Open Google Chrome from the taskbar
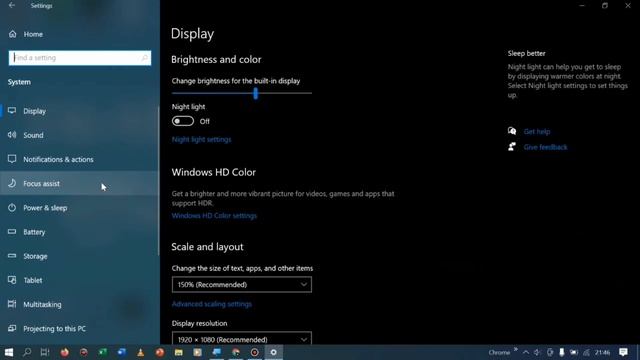Viewport: 640px width, 360px height. 236,352
